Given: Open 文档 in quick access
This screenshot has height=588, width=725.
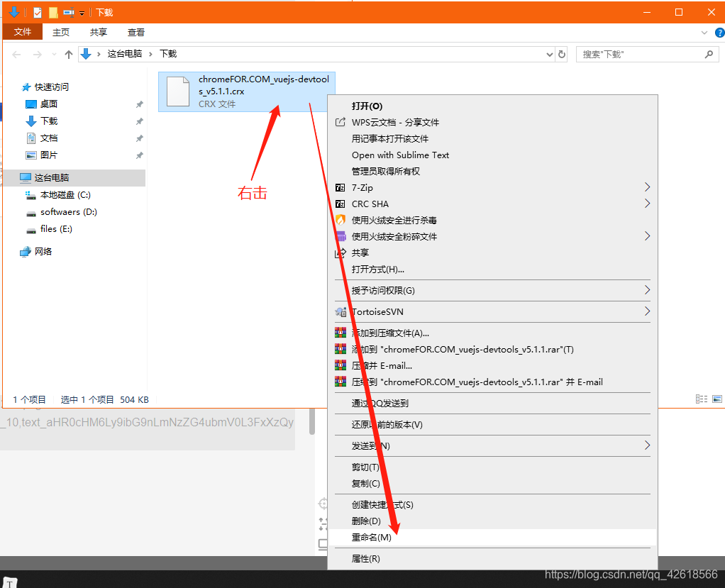Looking at the screenshot, I should 48,138.
